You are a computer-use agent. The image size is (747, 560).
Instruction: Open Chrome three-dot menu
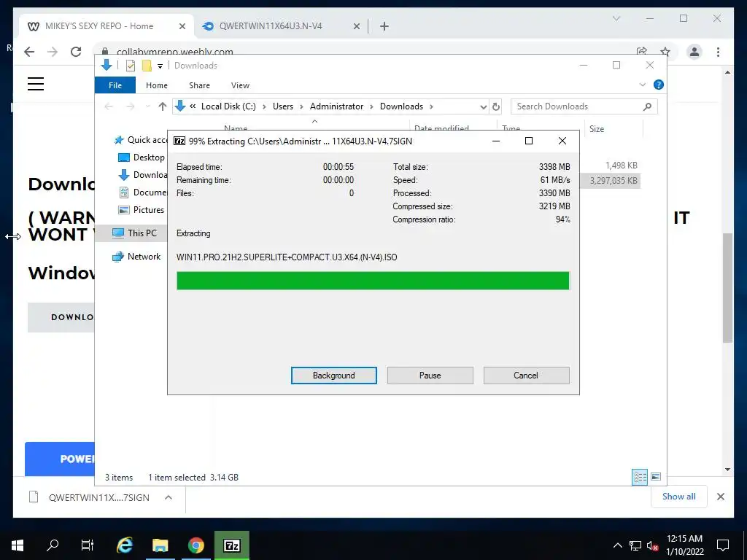click(x=718, y=52)
